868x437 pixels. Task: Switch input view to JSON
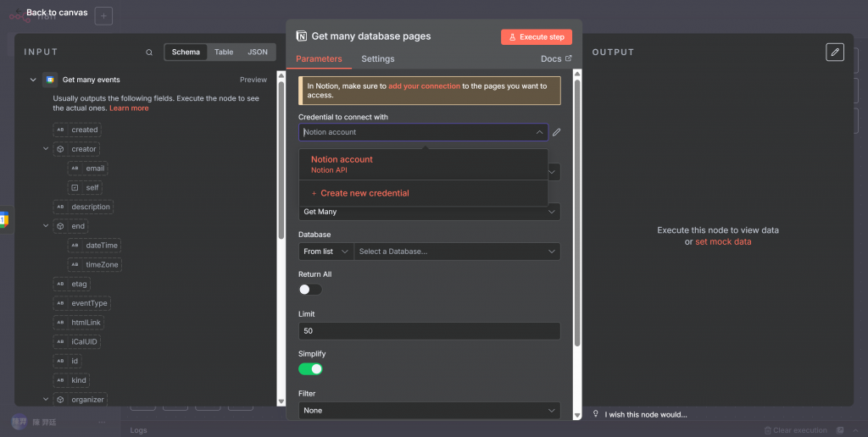[258, 52]
